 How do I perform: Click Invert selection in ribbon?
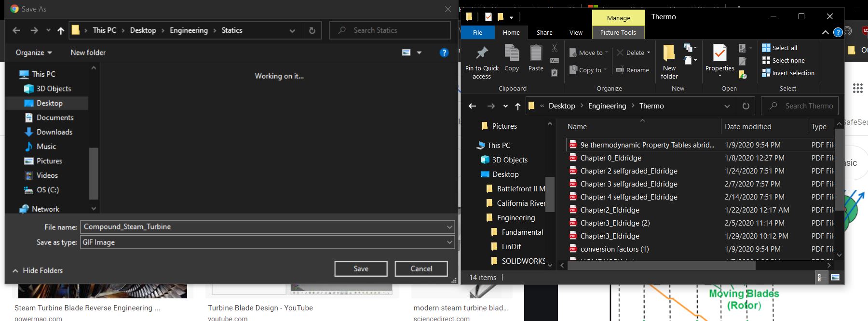pyautogui.click(x=788, y=73)
